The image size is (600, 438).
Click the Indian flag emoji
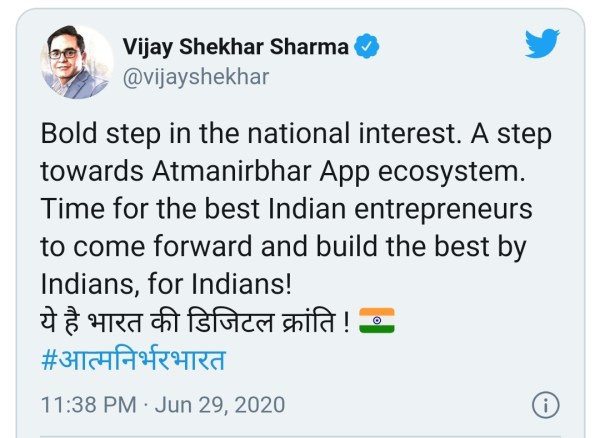pyautogui.click(x=376, y=320)
